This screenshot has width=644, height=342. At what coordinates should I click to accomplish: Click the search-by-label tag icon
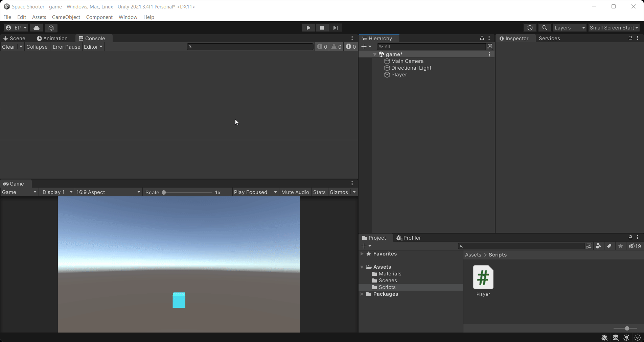tap(609, 246)
